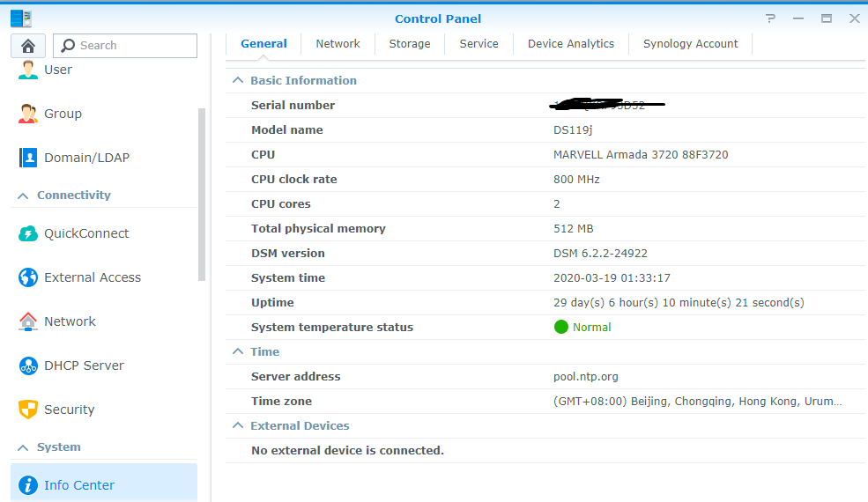868x502 pixels.
Task: Click the memory value 512 MB
Action: pos(573,229)
